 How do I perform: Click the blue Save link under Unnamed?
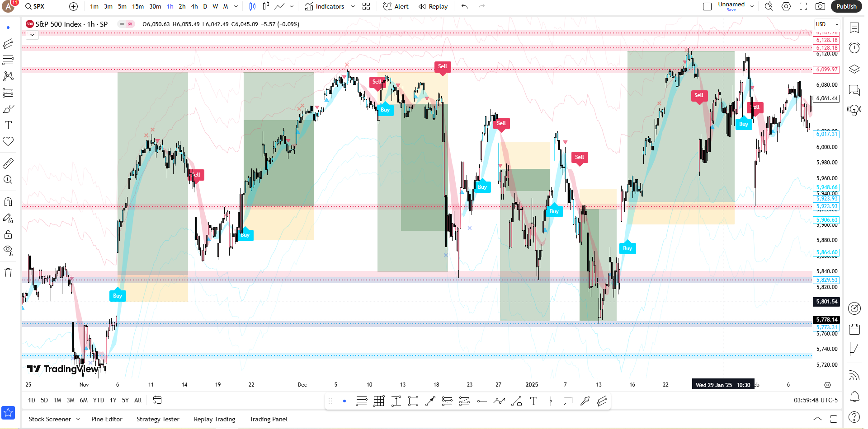pos(731,10)
